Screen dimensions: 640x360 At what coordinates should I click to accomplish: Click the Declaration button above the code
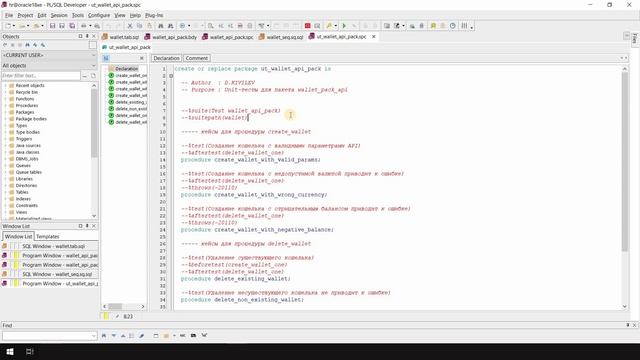pyautogui.click(x=166, y=58)
